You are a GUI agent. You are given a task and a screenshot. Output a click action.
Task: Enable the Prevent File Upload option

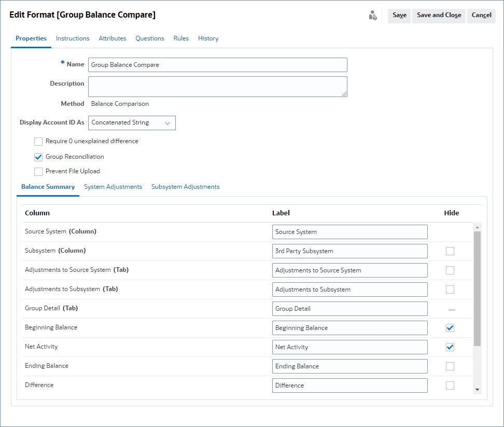point(38,171)
